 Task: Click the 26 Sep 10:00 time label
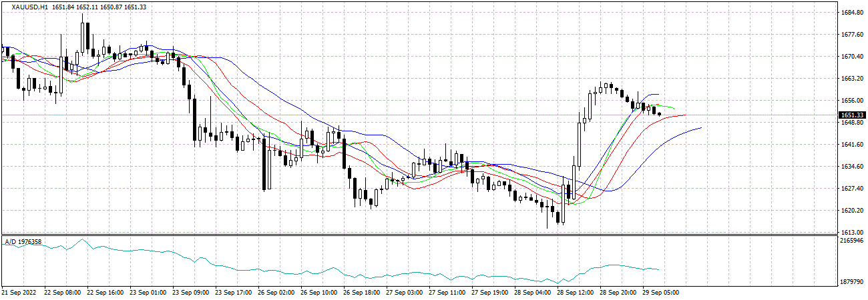(x=318, y=293)
